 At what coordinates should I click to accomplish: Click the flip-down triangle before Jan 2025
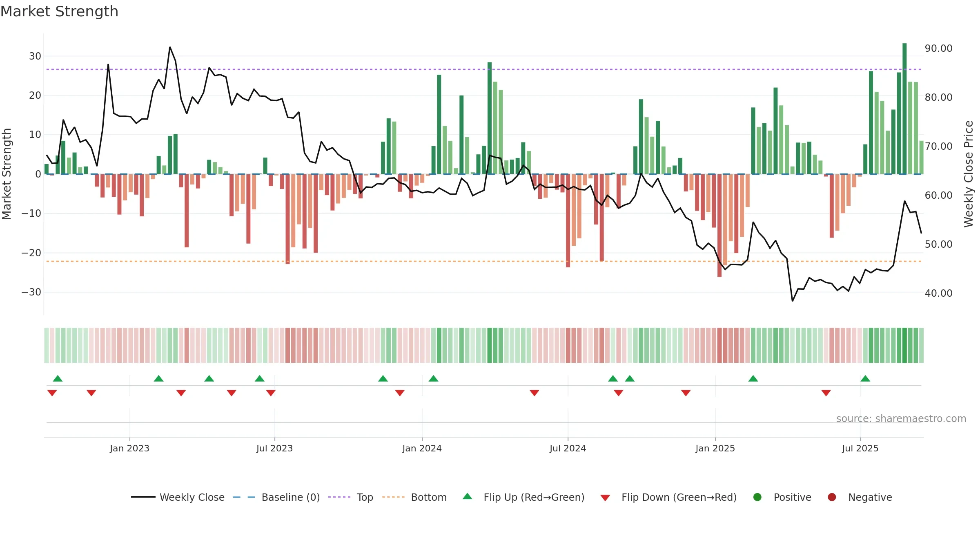click(686, 393)
